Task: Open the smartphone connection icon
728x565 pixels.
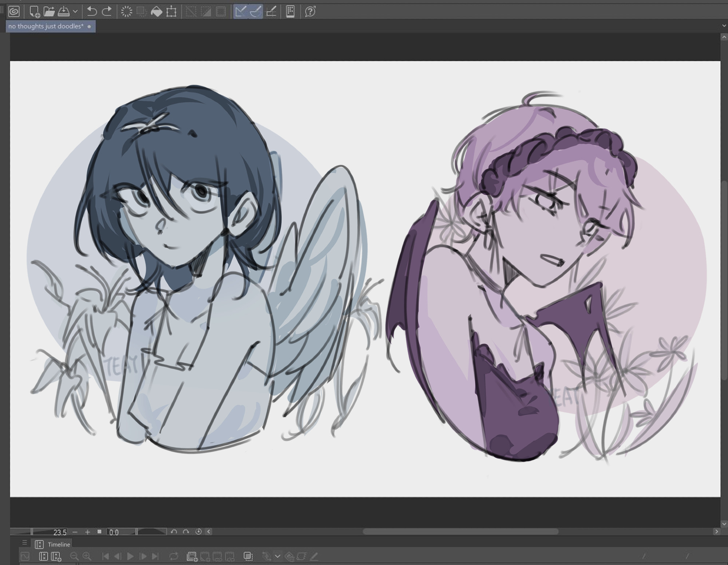Action: pos(290,12)
